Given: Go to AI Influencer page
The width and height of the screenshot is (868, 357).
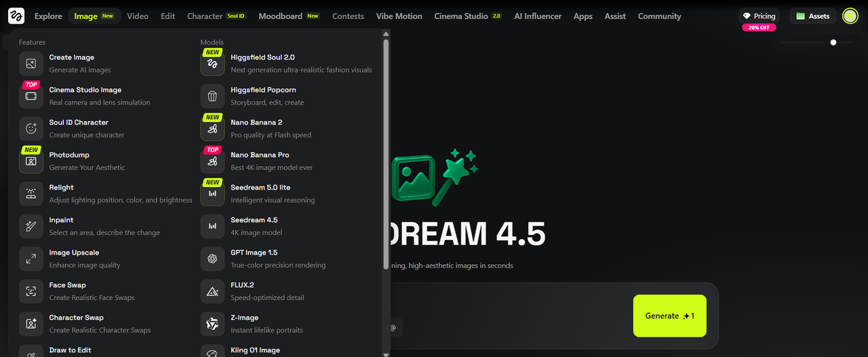Looking at the screenshot, I should (x=539, y=16).
